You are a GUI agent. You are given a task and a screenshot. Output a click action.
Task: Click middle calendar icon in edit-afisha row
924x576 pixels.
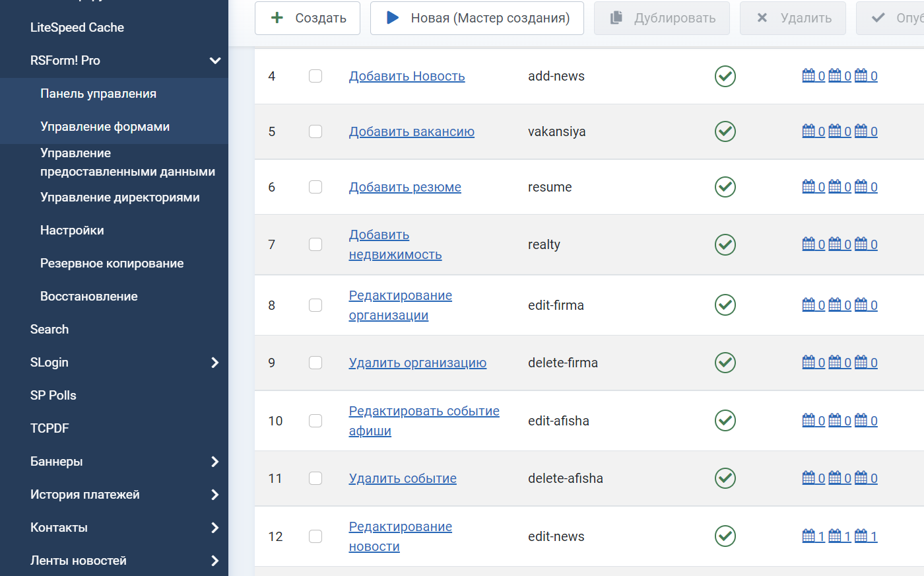pos(835,421)
